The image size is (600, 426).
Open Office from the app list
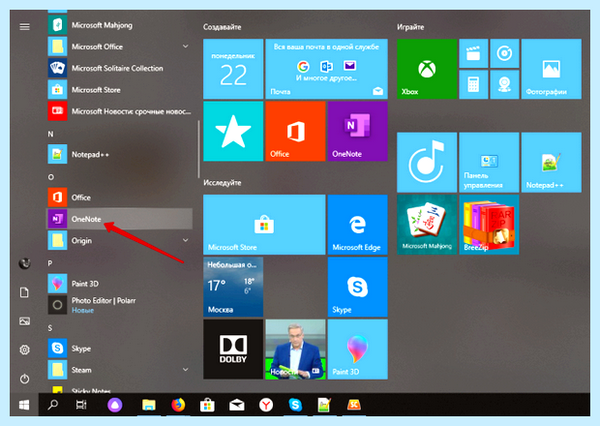pos(119,197)
